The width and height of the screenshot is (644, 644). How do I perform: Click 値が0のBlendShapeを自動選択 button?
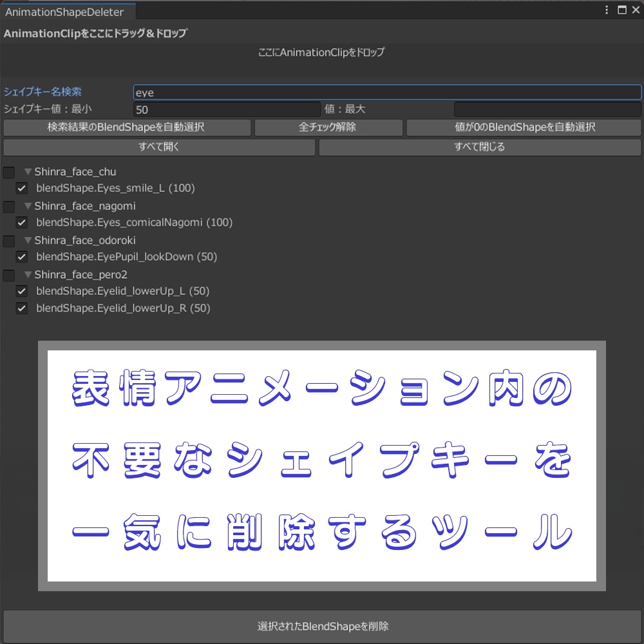[x=524, y=128]
